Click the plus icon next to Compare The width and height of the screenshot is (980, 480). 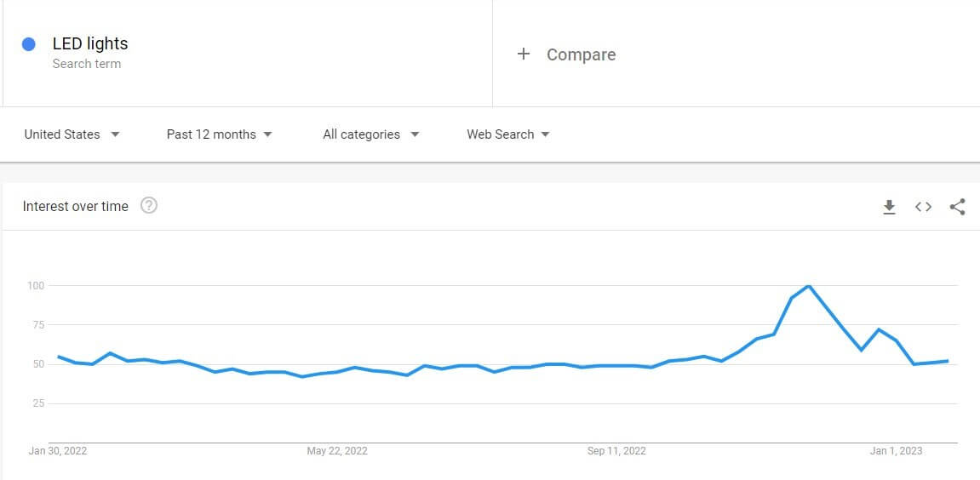(524, 54)
